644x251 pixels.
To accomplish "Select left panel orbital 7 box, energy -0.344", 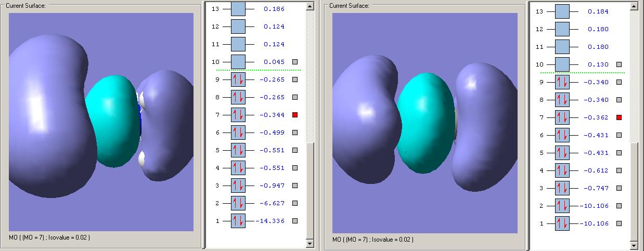I will (x=238, y=115).
